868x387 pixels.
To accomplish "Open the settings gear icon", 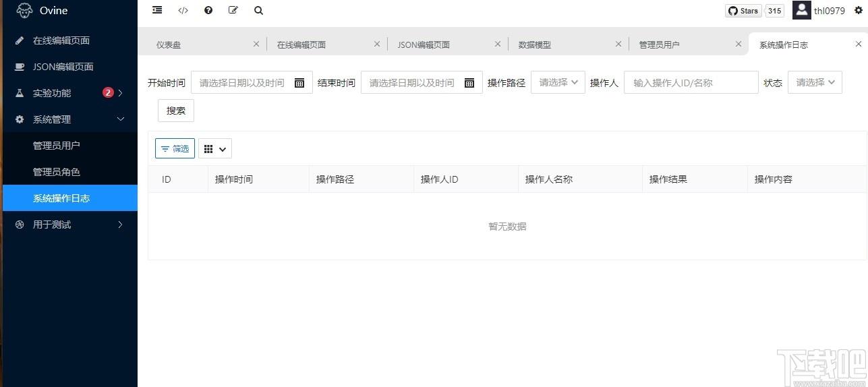I will pyautogui.click(x=859, y=11).
